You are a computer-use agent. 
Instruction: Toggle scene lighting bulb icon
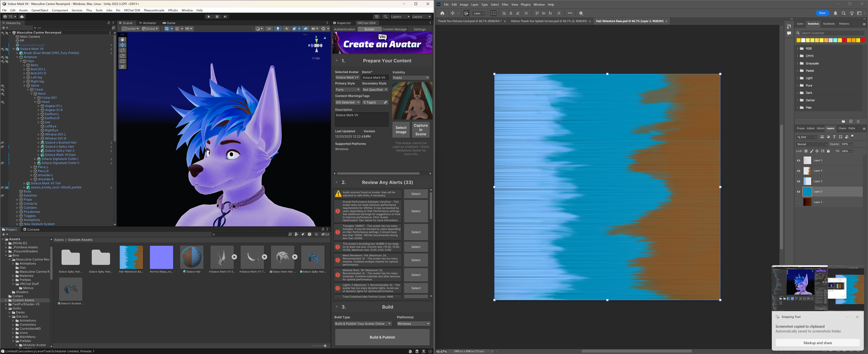(x=278, y=29)
